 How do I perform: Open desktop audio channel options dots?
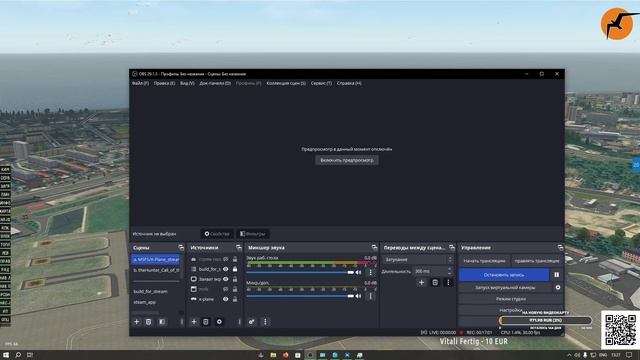[x=371, y=272]
